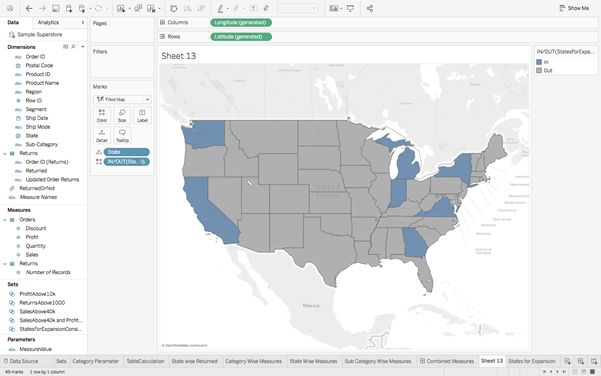The height and width of the screenshot is (376, 601).
Task: Go to the Data Source tab
Action: pyautogui.click(x=21, y=361)
